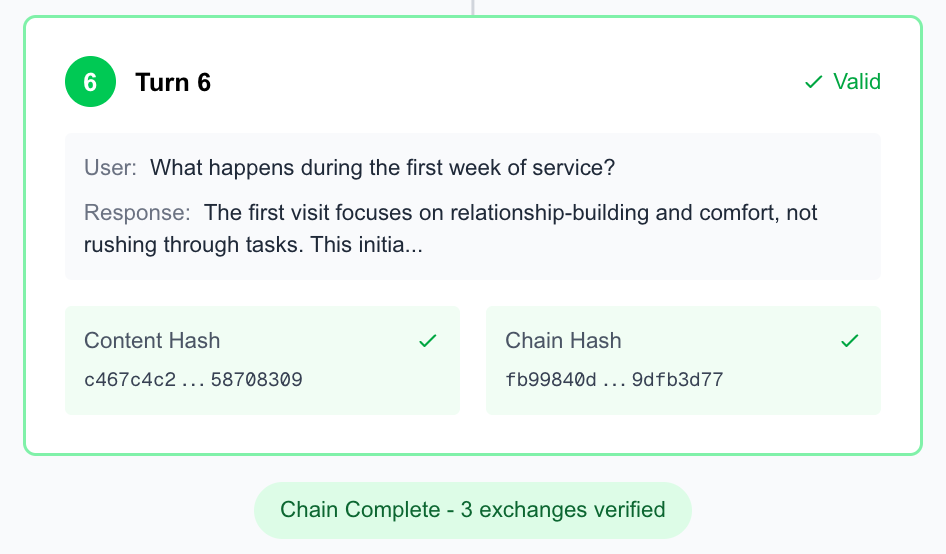Click the ellipsis in the chain hash value

pyautogui.click(x=614, y=380)
